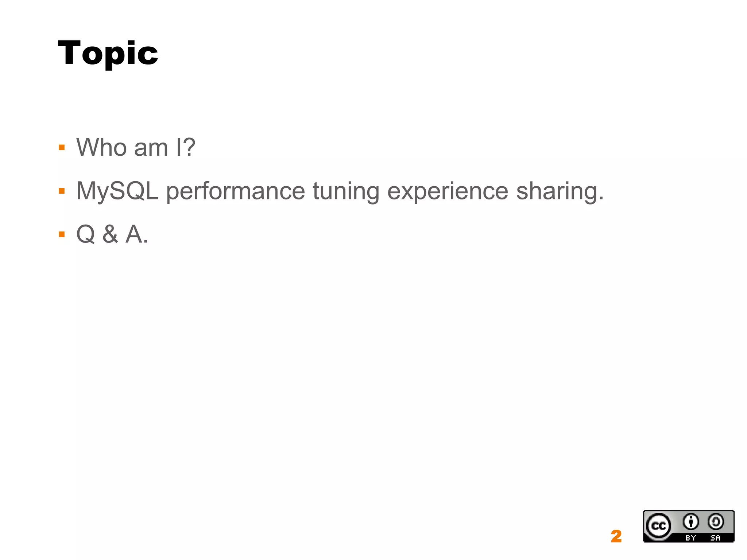This screenshot has height=560, width=747.
Task: Click the attribution person icon
Action: 690,522
